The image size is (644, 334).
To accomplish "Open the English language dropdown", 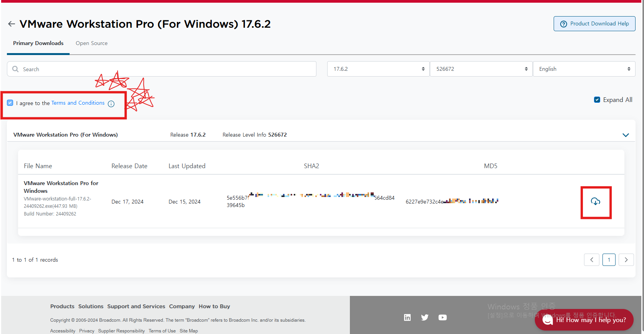I will tap(584, 69).
